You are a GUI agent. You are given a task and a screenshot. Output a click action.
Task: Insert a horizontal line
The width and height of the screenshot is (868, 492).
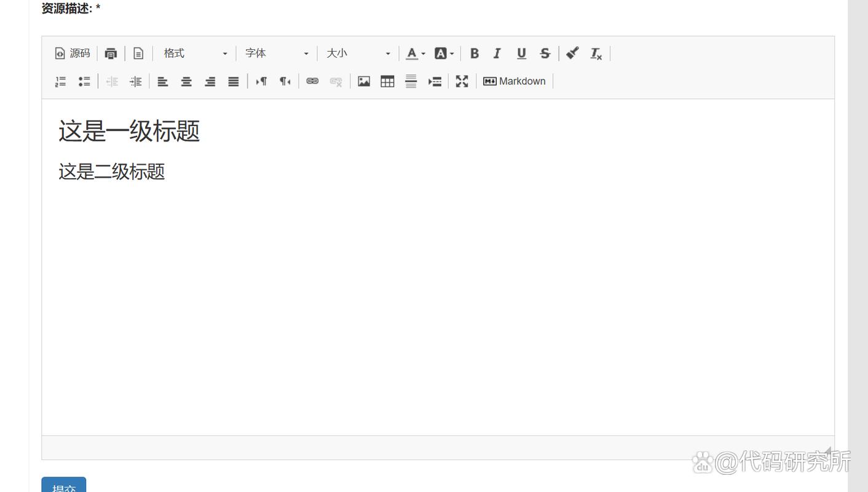pos(411,81)
